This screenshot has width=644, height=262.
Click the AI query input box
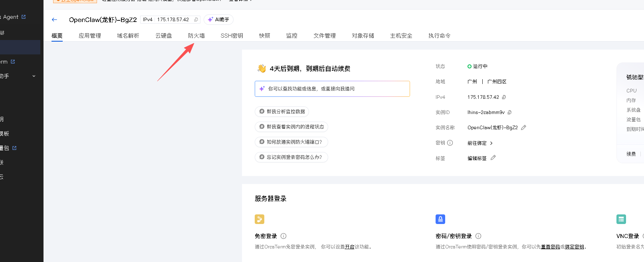click(332, 89)
